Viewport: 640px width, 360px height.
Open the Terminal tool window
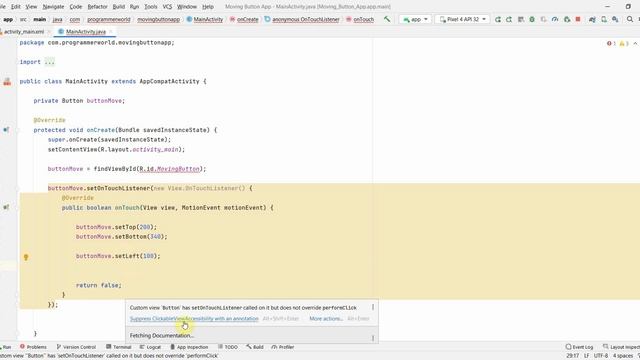pos(118,347)
